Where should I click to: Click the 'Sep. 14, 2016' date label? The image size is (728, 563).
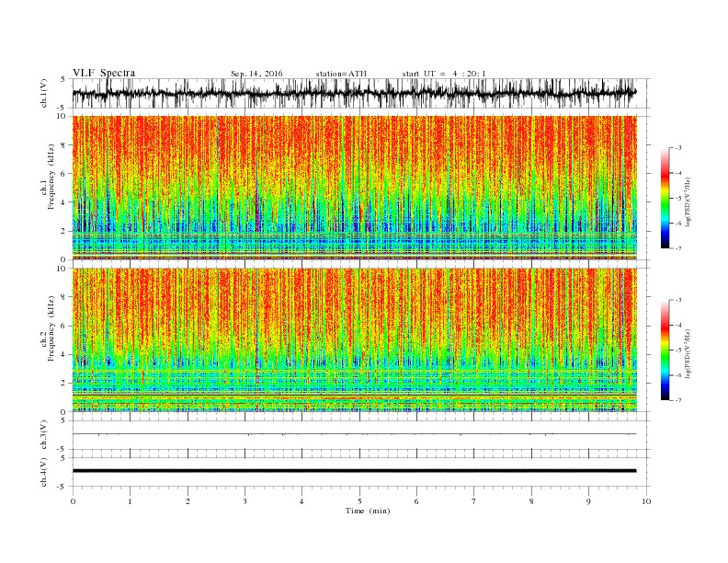256,74
